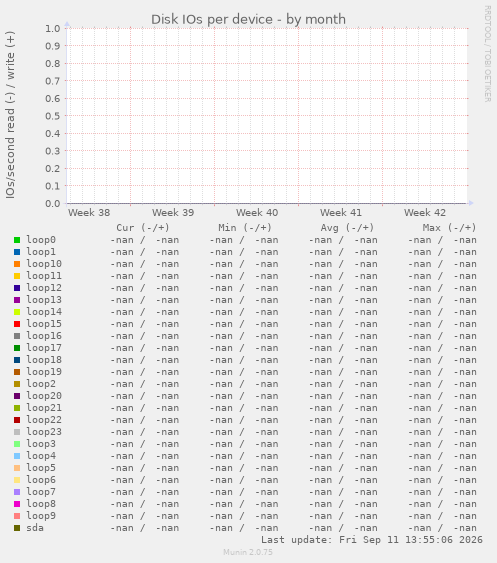The height and width of the screenshot is (563, 497).
Task: Click the 'Week 41' x-axis label
Action: tap(341, 213)
